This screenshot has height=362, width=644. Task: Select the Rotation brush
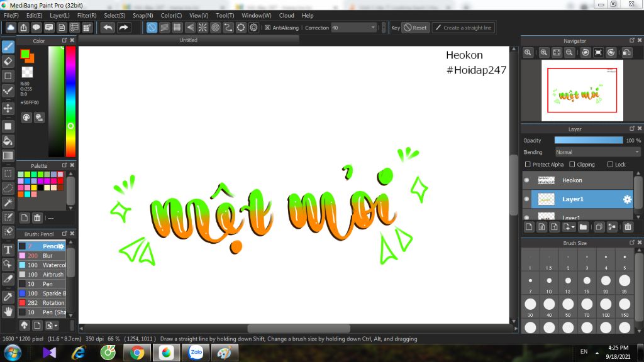click(x=42, y=303)
